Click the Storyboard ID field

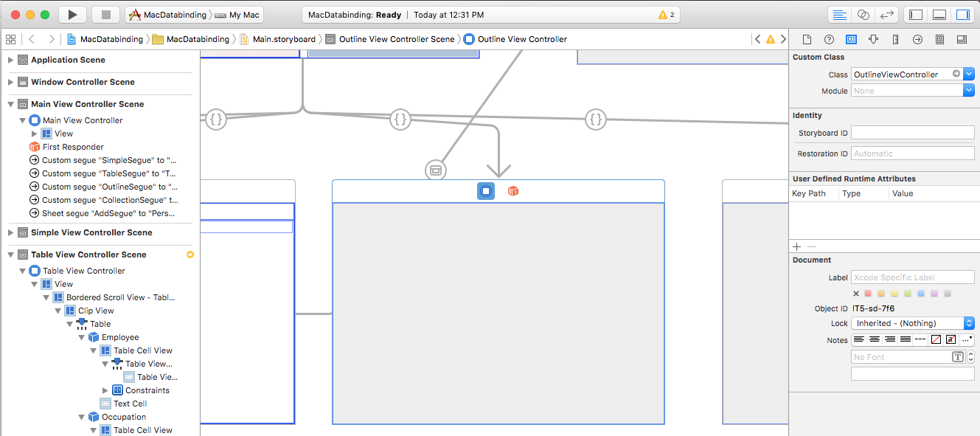click(x=913, y=133)
